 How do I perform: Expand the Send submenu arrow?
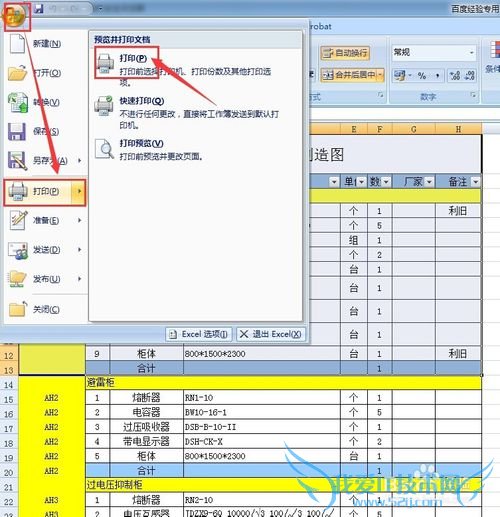(79, 250)
